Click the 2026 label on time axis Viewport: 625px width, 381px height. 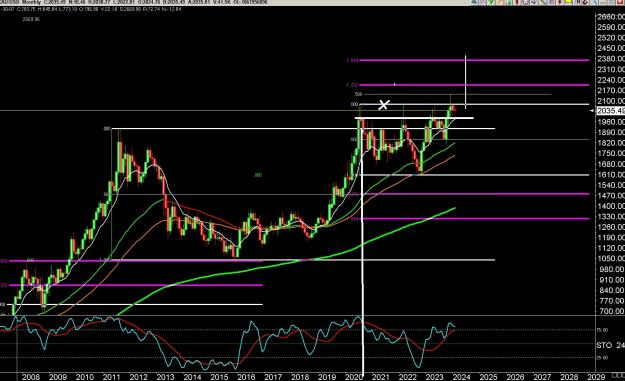pos(515,377)
